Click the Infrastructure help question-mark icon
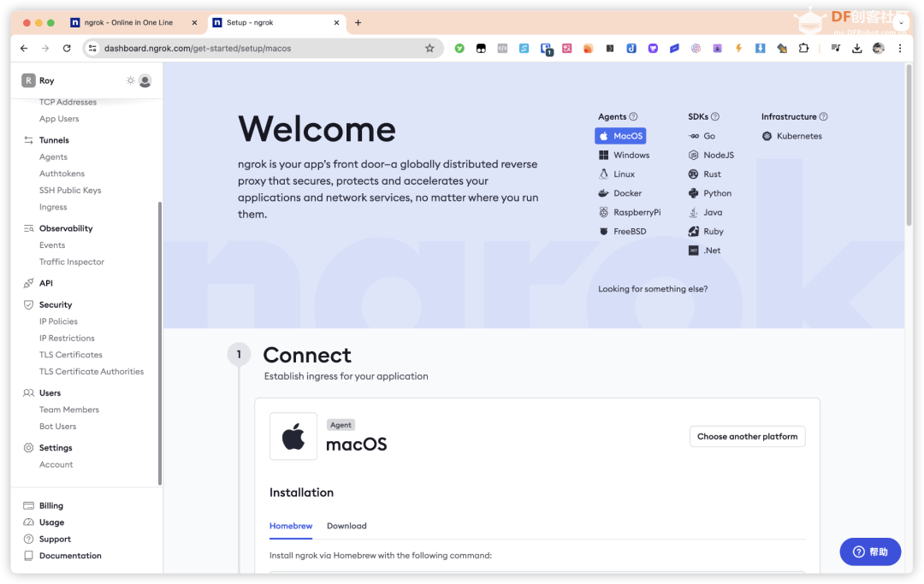Screen dimensions: 924x584 point(824,116)
